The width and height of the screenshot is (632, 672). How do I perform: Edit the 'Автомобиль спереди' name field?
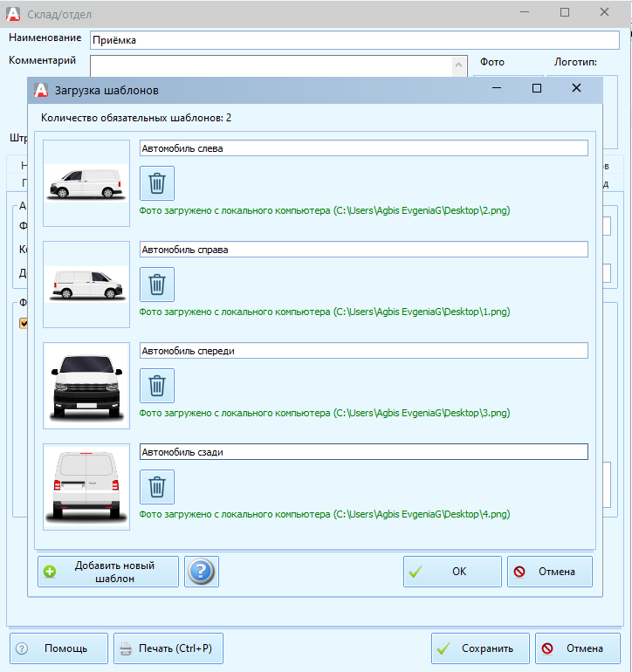[x=364, y=351]
